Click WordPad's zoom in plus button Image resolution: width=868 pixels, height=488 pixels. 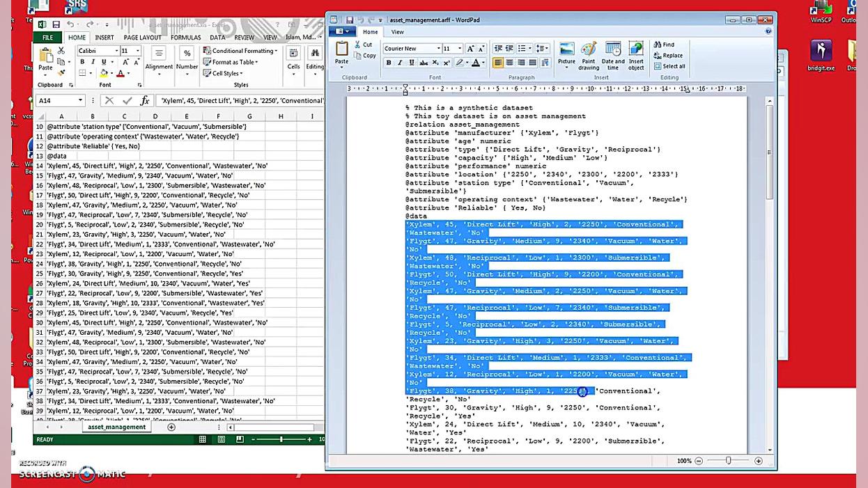pos(759,461)
